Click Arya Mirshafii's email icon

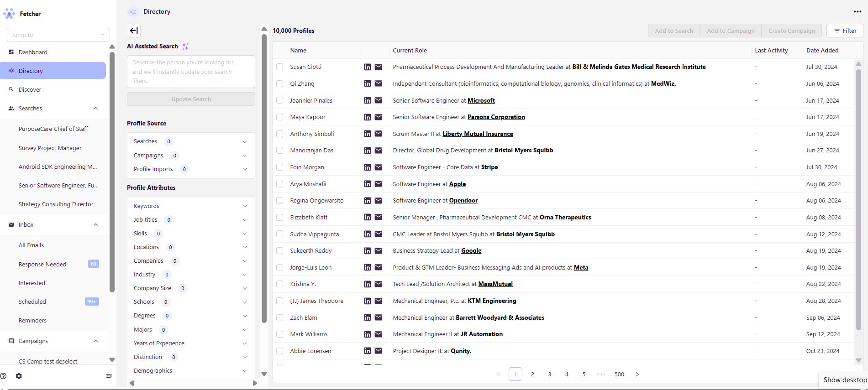point(379,184)
